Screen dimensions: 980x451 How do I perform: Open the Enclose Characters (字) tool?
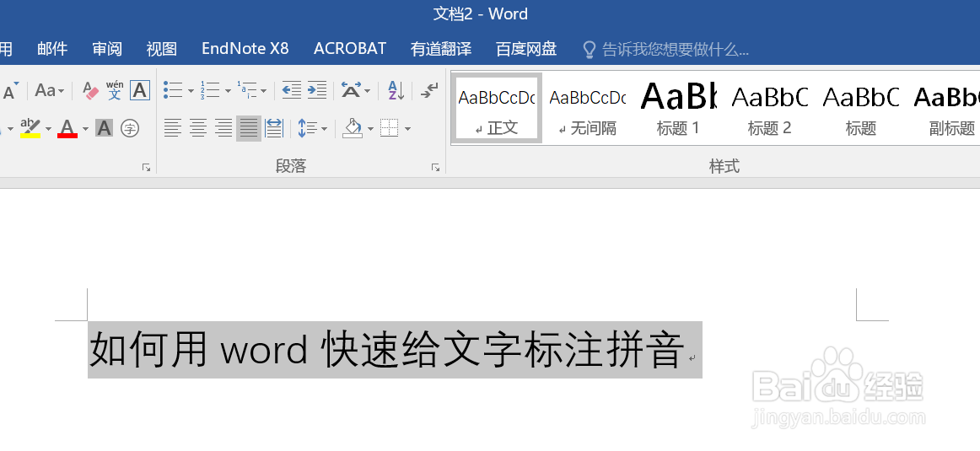(129, 129)
